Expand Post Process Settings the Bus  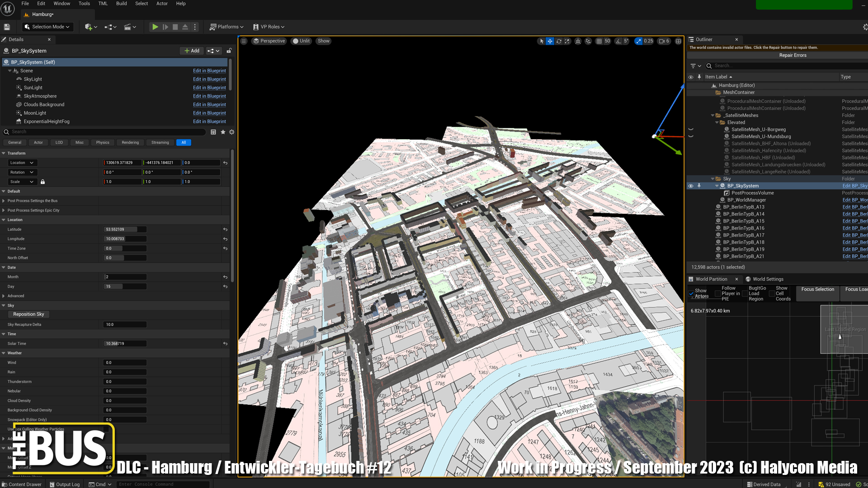tap(4, 201)
